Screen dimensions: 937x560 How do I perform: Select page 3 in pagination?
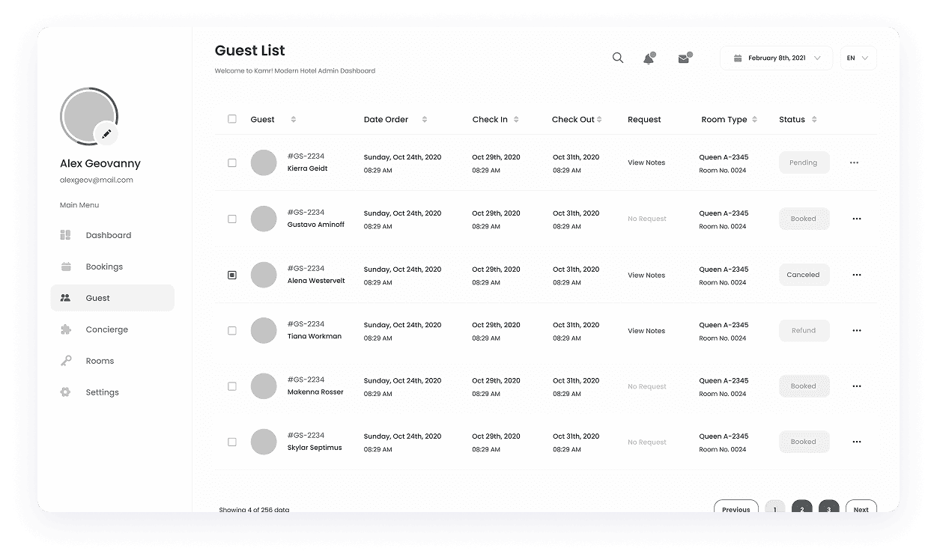tap(828, 508)
